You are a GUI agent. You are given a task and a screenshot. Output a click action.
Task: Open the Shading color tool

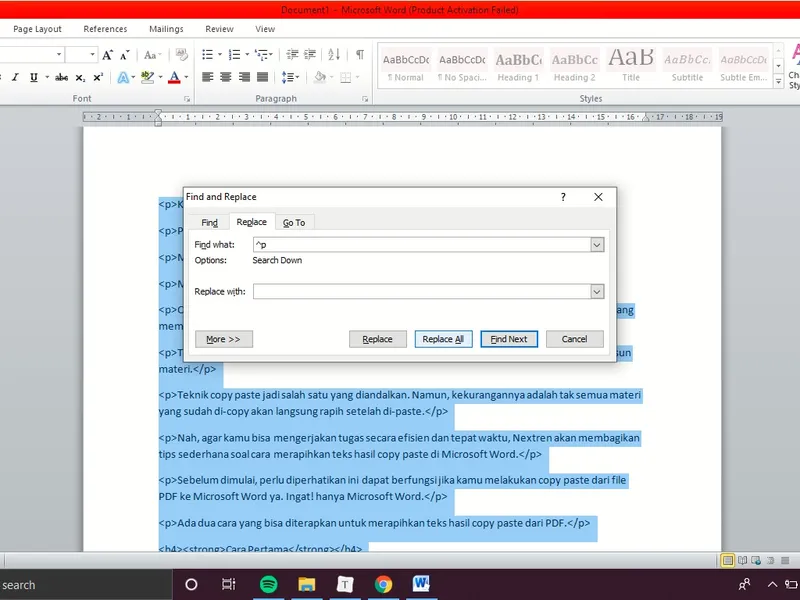(319, 77)
